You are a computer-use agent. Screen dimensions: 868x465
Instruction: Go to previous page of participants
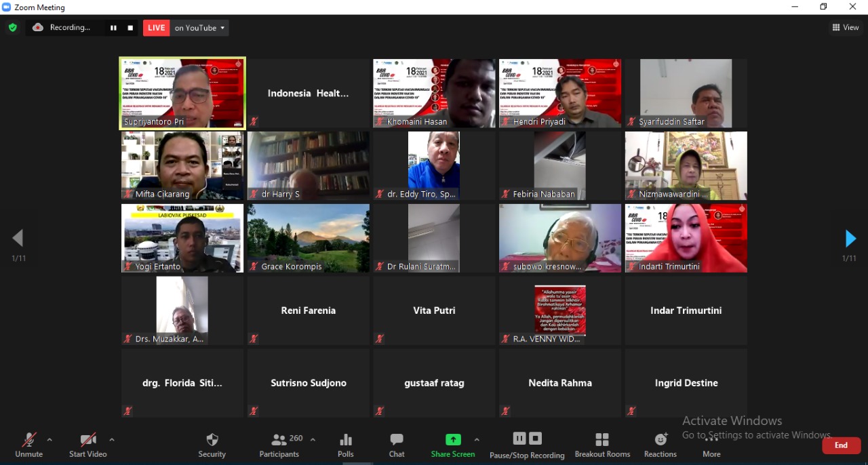point(18,238)
